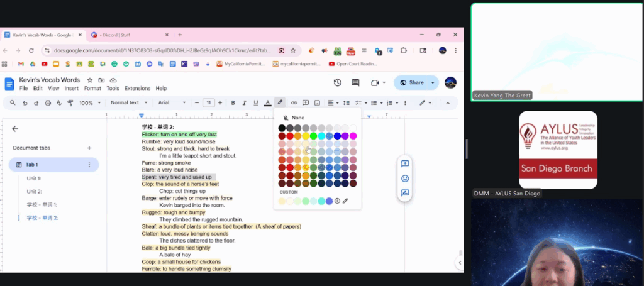Select the paint format roller icon
This screenshot has width=644, height=286.
(71, 102)
